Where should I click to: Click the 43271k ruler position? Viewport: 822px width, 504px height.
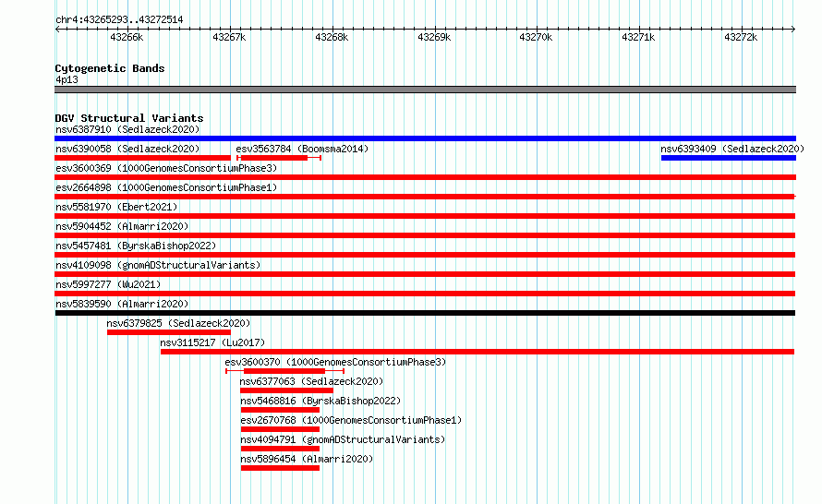[x=638, y=37]
